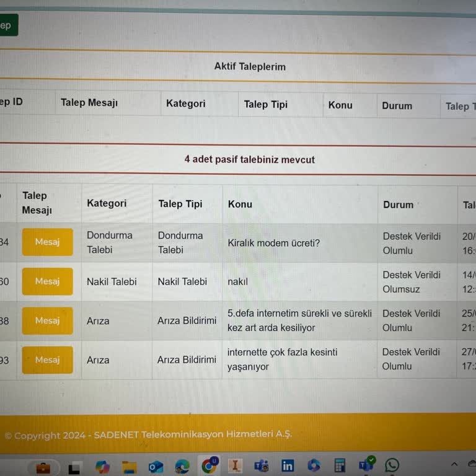Click Talep Mesajı header in passive table
Viewport: 476px width, 476px height.
point(37,203)
